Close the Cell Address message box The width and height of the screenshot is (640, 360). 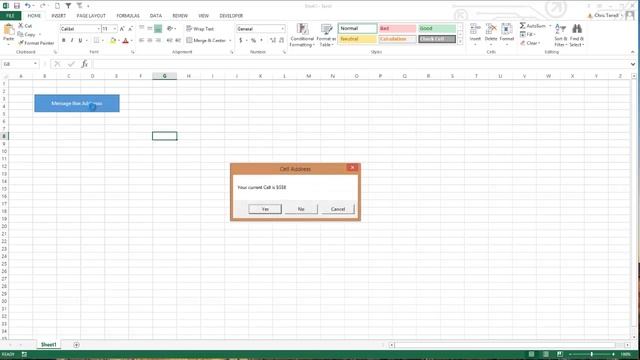pos(352,168)
